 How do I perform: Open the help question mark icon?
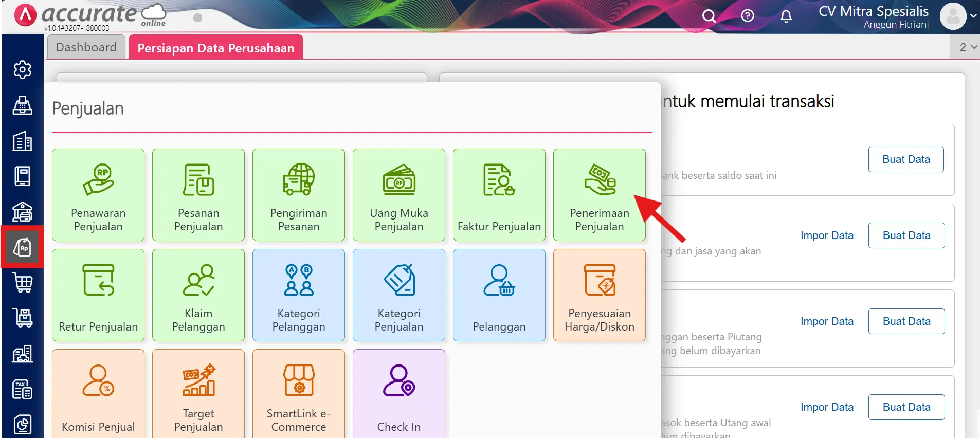748,16
